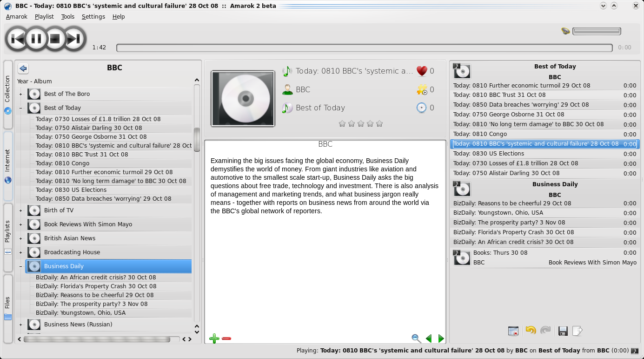This screenshot has width=644, height=359.
Task: Redo the playlist change
Action: tap(545, 331)
